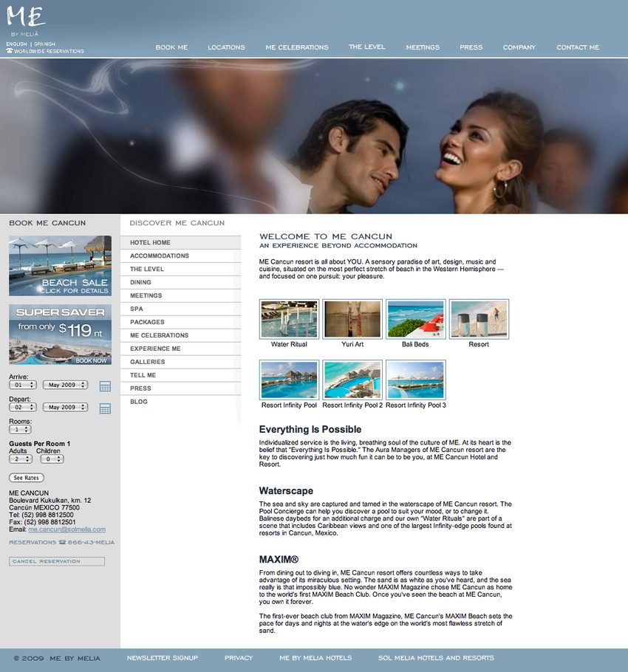The image size is (628, 672).
Task: Open the Resort Infinity Pool thumbnail
Action: click(290, 380)
